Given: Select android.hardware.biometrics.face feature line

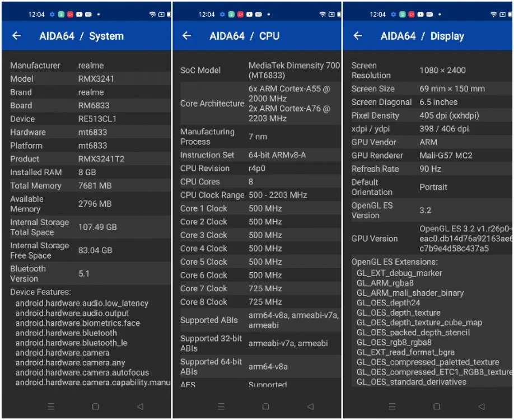Looking at the screenshot, I should point(78,323).
